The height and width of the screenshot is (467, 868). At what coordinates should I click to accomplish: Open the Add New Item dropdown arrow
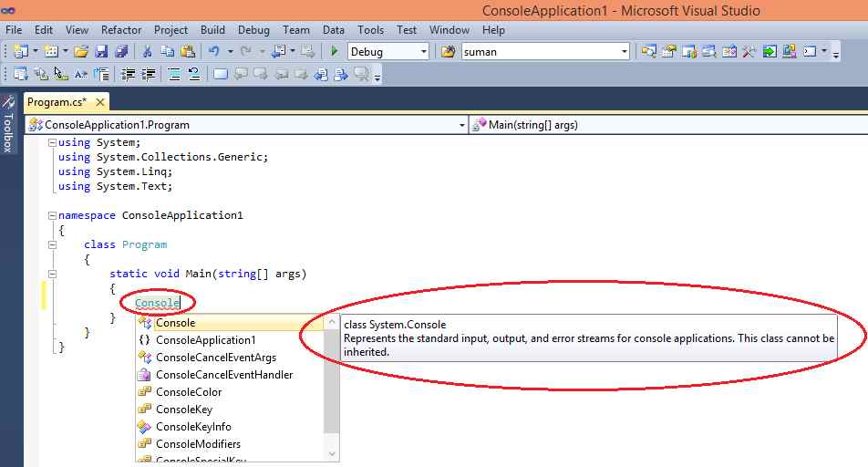(66, 51)
